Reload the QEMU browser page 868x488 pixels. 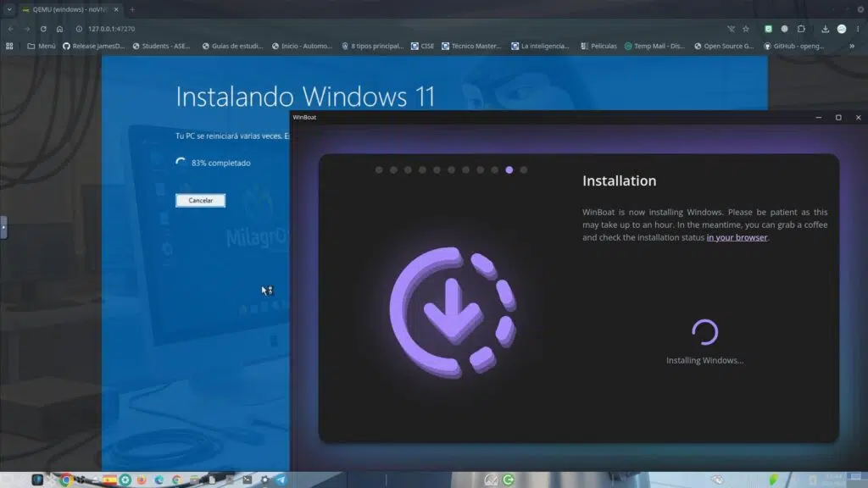point(43,29)
